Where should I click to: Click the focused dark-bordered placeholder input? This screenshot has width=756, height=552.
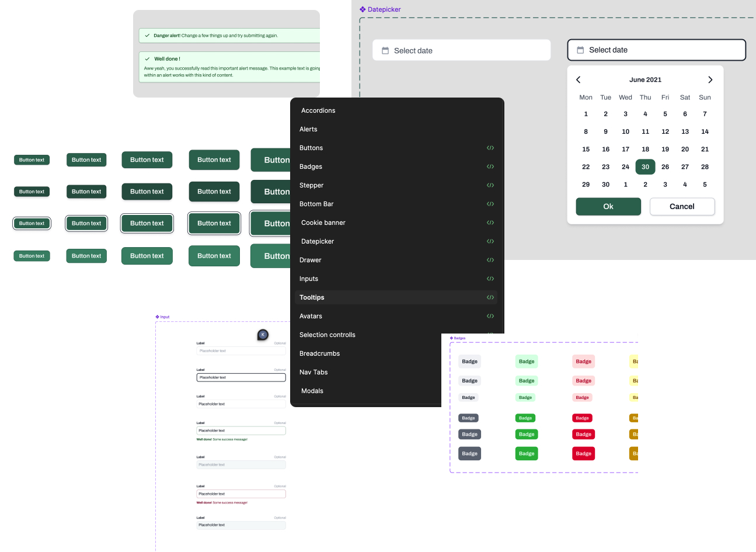click(x=241, y=377)
